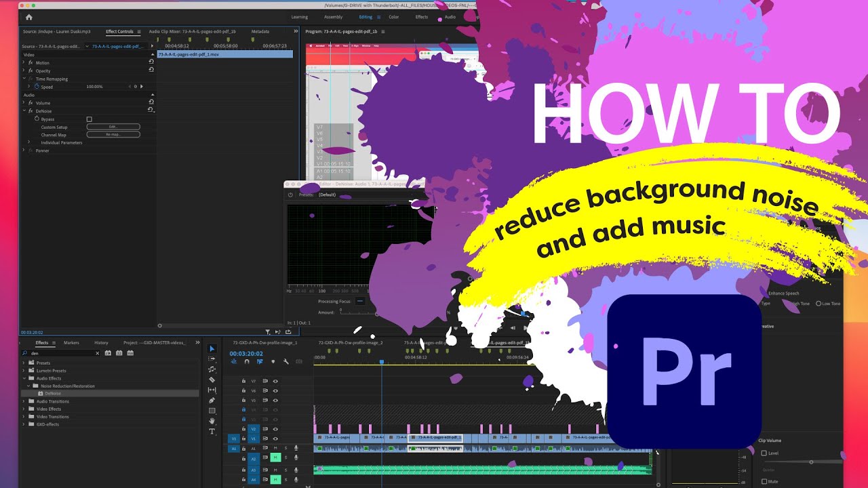Click the effects search field
This screenshot has height=488, width=868.
click(x=61, y=353)
